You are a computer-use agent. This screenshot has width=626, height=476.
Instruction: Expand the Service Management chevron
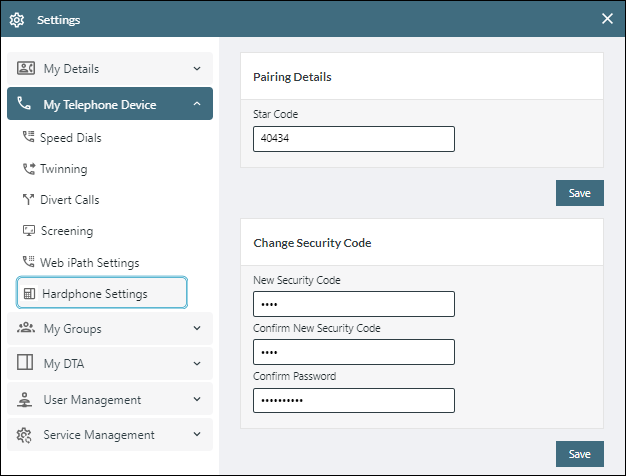coord(197,435)
